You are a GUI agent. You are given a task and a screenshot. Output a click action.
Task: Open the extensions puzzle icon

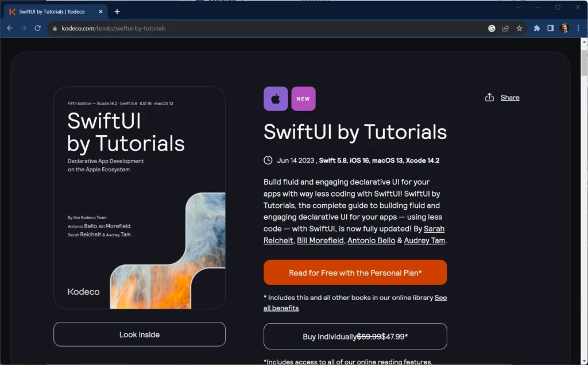click(x=537, y=28)
